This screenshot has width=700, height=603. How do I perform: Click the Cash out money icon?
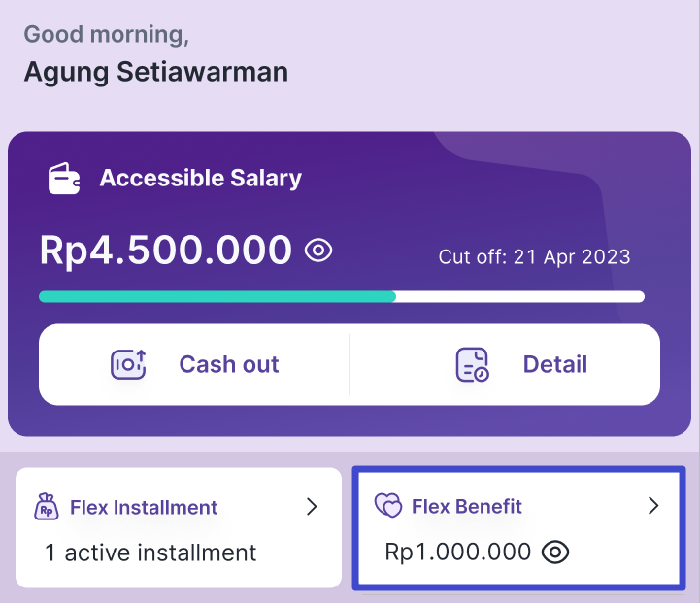(128, 364)
